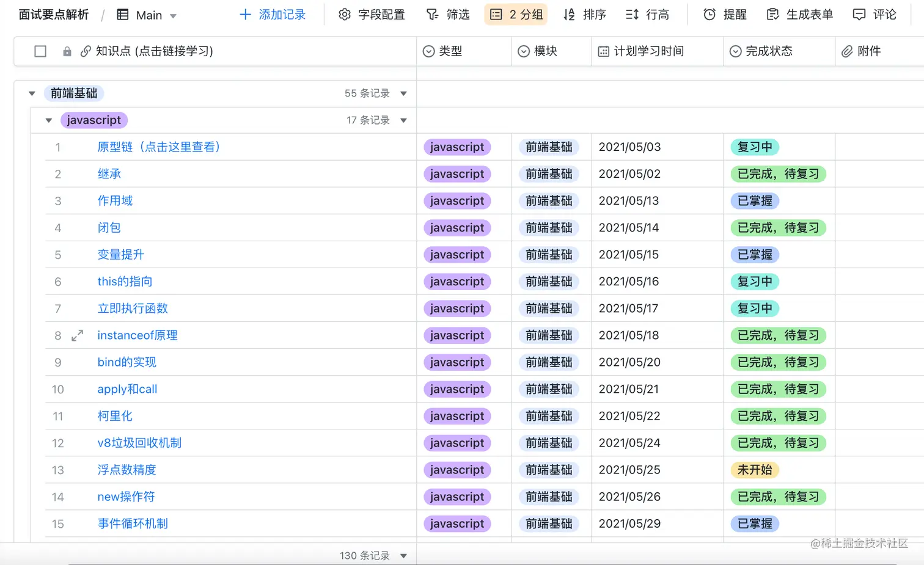Select the 知识点 column header
The width and height of the screenshot is (924, 565).
click(x=155, y=51)
